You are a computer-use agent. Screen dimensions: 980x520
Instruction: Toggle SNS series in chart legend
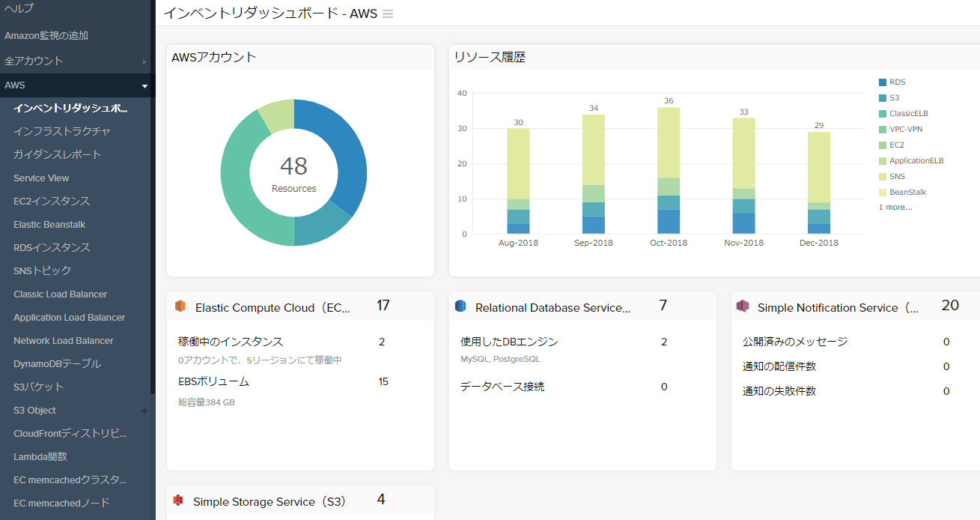coord(897,177)
